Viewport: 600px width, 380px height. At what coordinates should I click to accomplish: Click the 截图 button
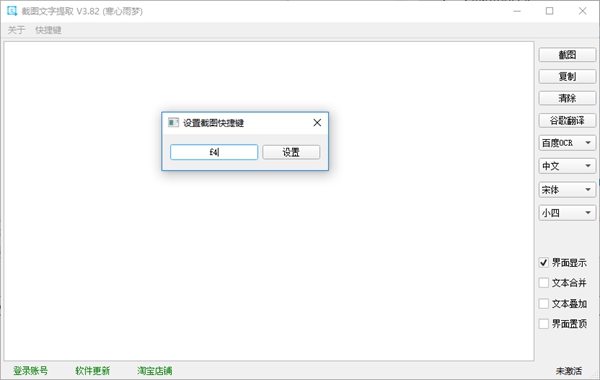(567, 55)
